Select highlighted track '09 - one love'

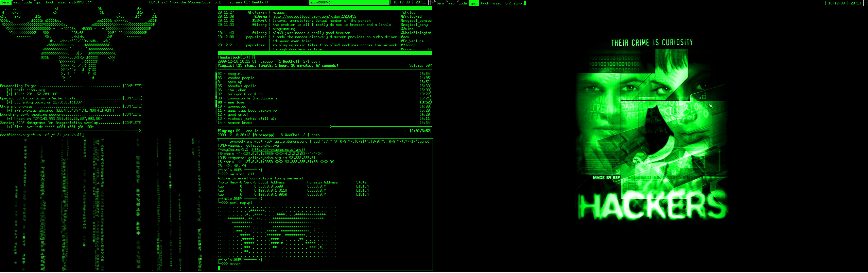click(325, 102)
